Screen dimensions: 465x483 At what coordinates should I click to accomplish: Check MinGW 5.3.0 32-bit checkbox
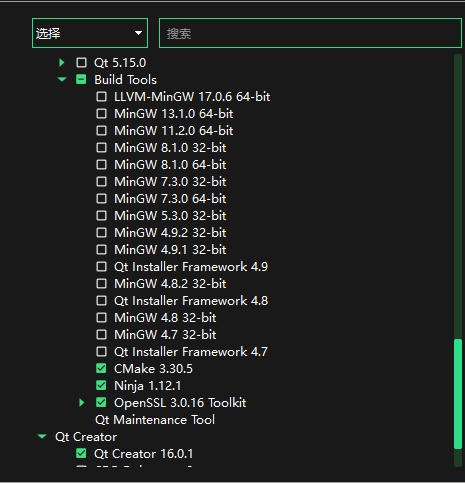pyautogui.click(x=101, y=215)
